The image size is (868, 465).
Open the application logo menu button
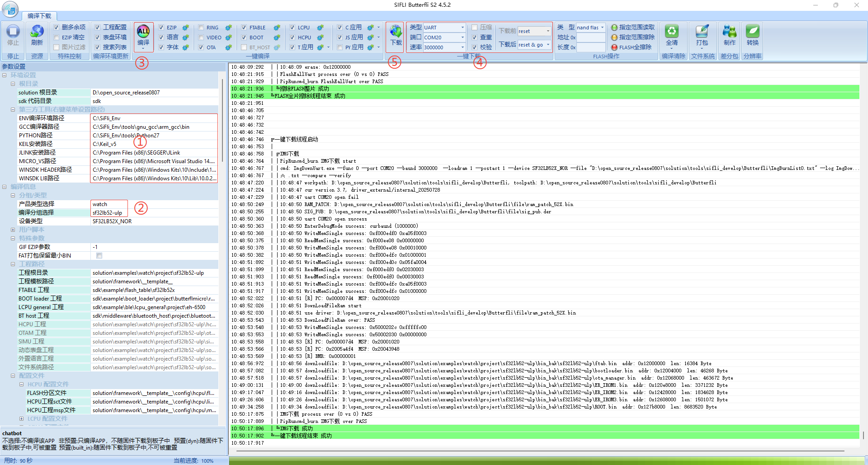tap(10, 9)
